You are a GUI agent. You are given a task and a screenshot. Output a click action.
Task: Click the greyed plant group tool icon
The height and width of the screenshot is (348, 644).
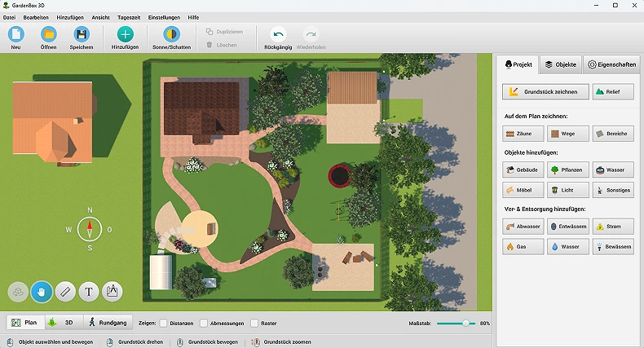click(x=18, y=292)
